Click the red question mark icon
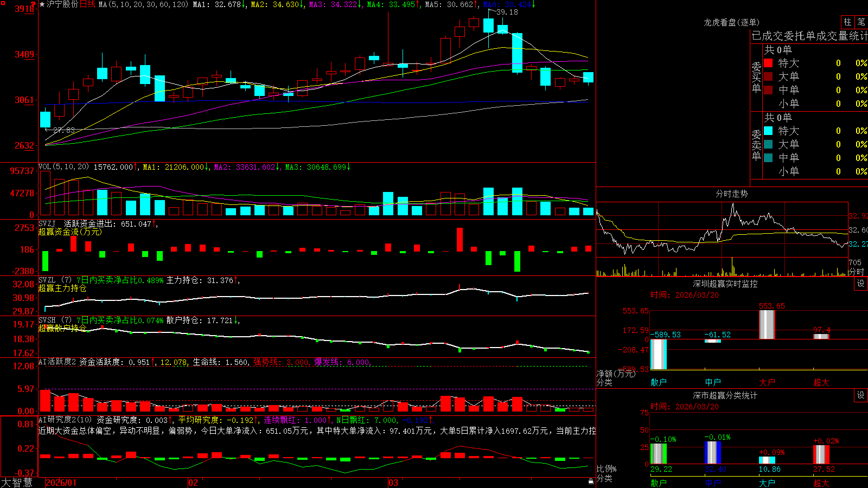This screenshot has width=868, height=488. (x=33, y=4)
